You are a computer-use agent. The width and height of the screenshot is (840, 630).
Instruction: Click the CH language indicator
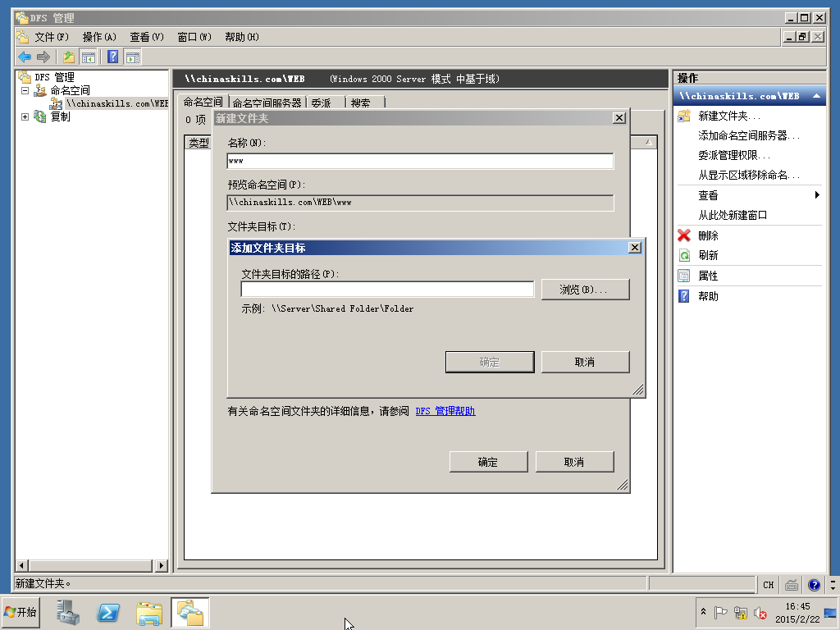(x=768, y=584)
